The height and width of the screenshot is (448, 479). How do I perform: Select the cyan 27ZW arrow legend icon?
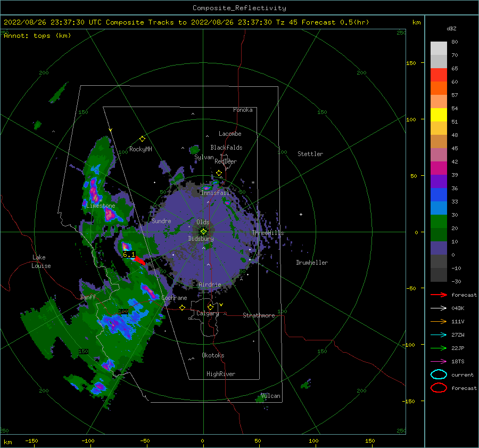439,335
